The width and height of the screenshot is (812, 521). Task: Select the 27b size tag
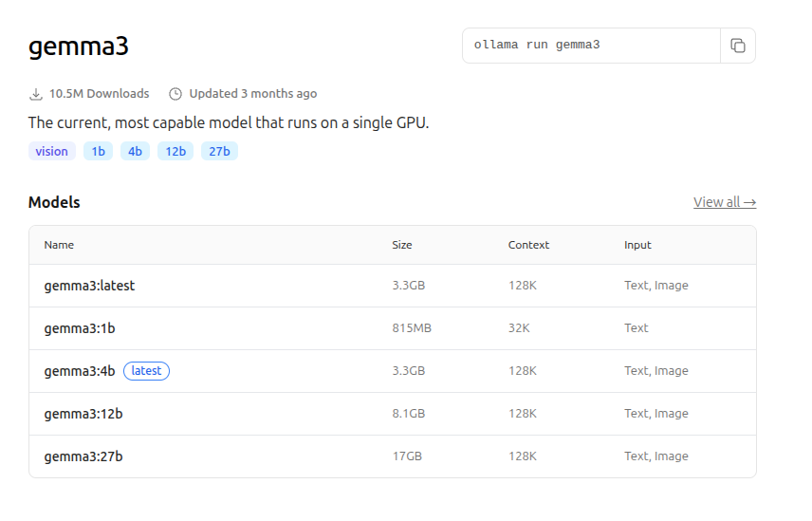coord(219,151)
